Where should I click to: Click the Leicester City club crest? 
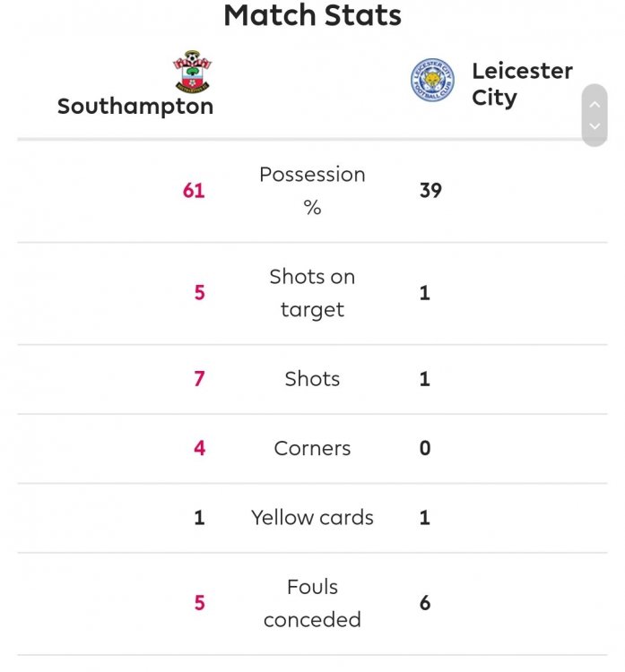tap(432, 81)
